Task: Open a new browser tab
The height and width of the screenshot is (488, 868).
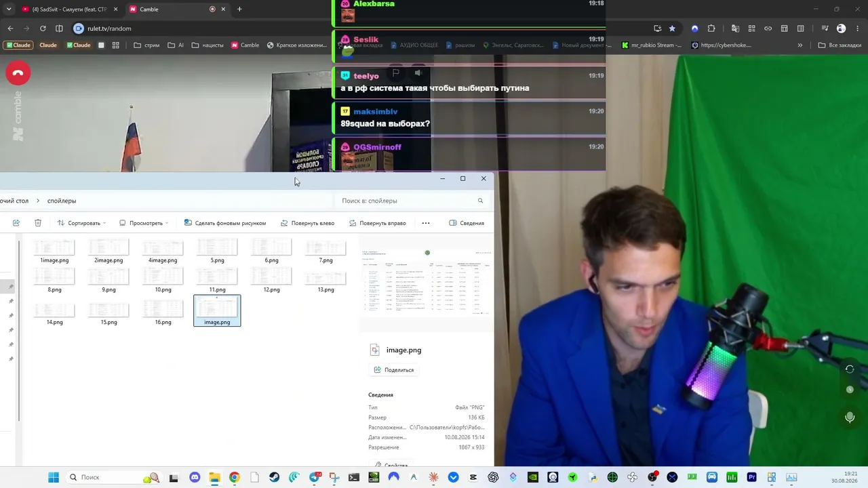Action: point(239,9)
